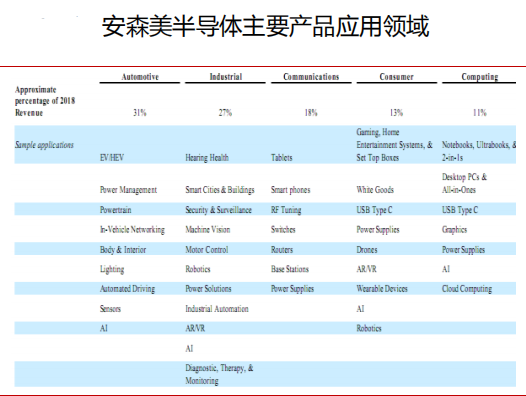Viewport: 526px width, 396px height.
Task: Click the Desktop PCs & All-in-Ones cell
Action: 464,183
